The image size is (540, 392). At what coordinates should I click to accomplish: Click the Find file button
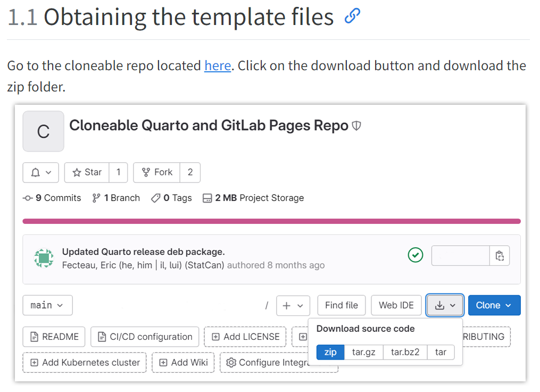point(341,305)
